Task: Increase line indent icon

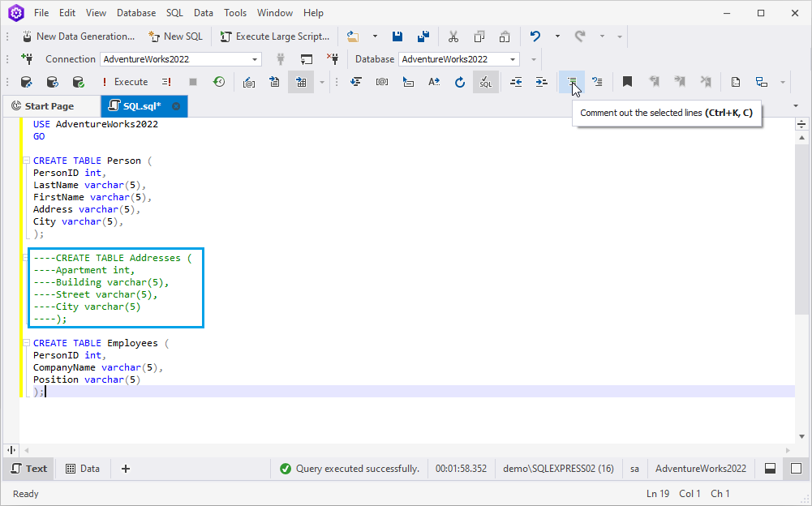Action: (541, 82)
